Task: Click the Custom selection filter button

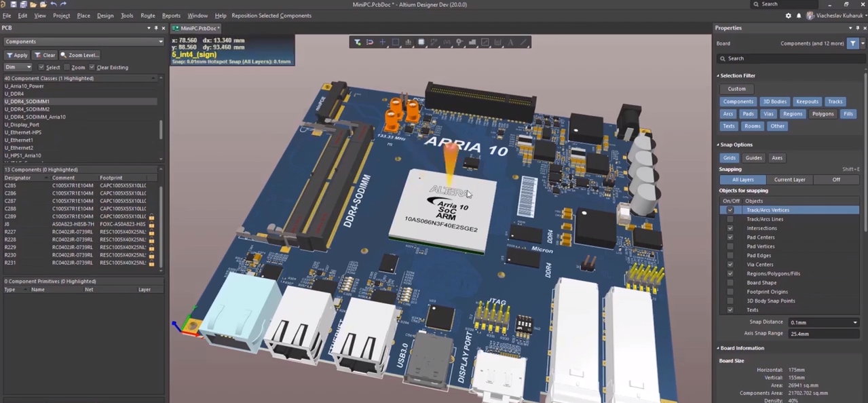Action: (736, 89)
